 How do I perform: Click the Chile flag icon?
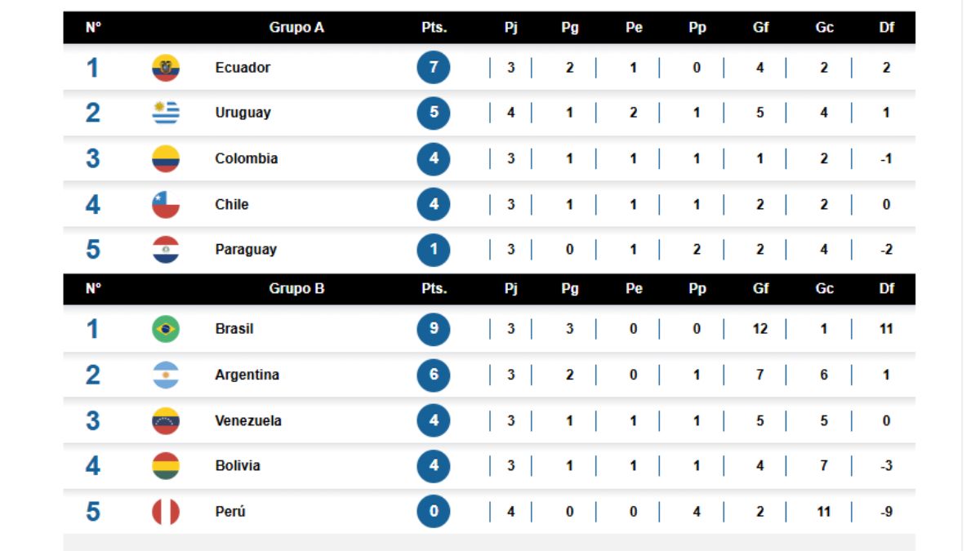166,204
